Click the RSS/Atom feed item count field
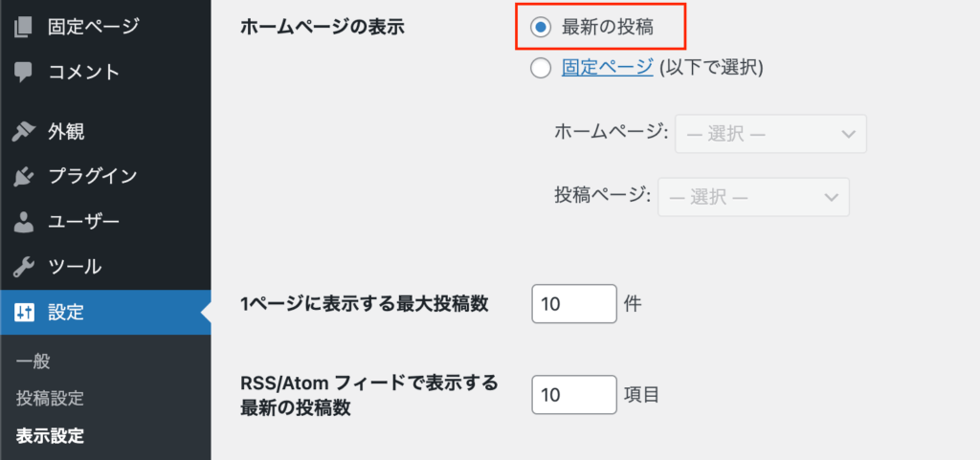 (574, 394)
